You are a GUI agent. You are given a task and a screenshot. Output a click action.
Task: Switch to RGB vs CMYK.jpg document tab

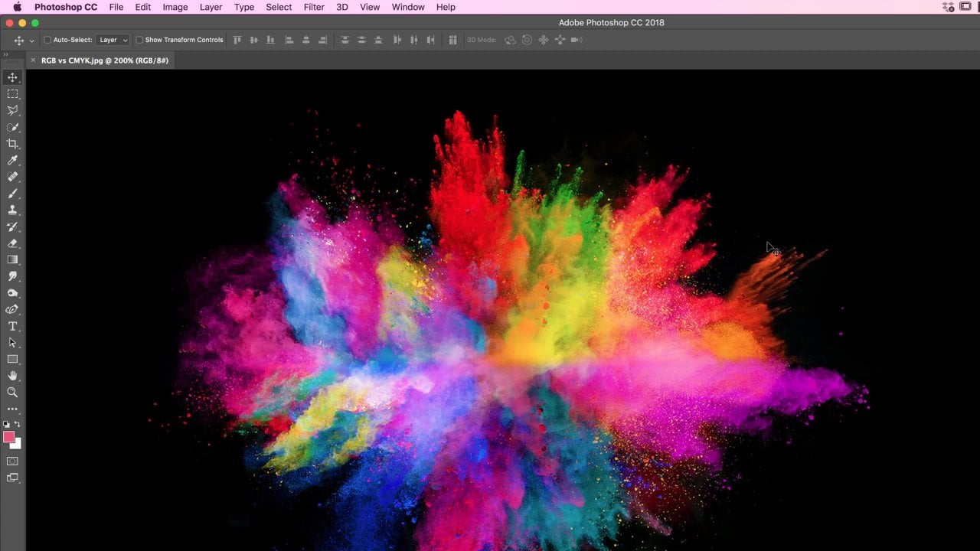click(104, 60)
